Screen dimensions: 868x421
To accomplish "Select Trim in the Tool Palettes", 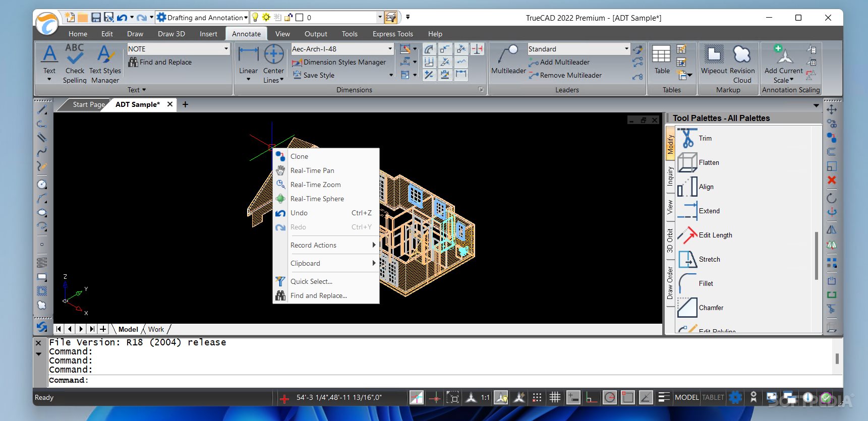I will (695, 138).
